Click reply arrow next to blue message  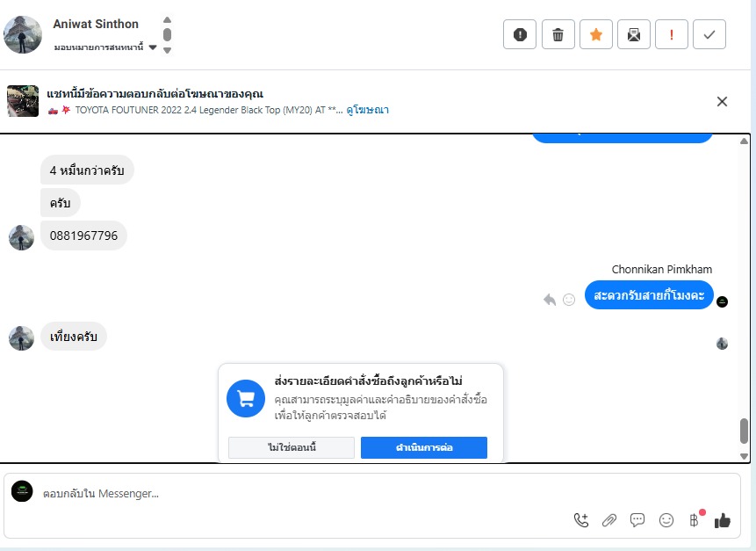point(550,300)
